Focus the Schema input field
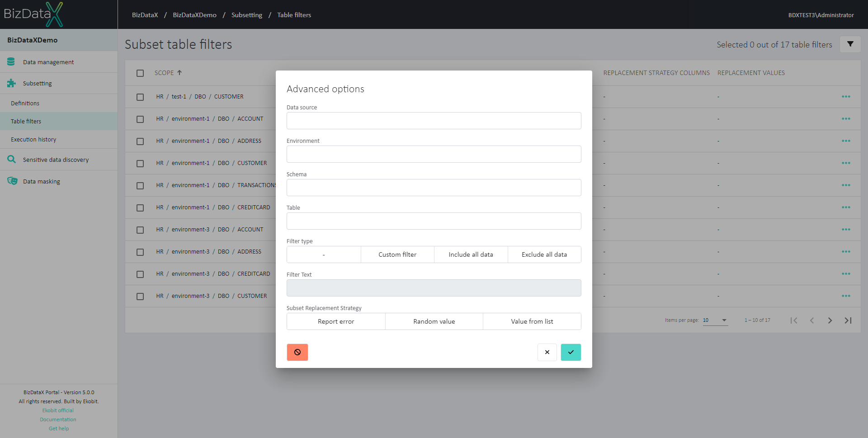This screenshot has width=868, height=438. click(434, 188)
